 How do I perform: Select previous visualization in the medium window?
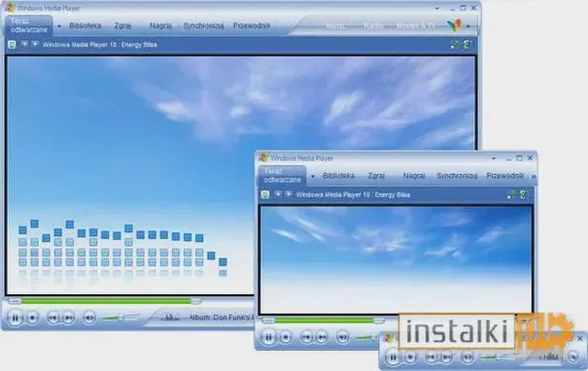tap(278, 194)
